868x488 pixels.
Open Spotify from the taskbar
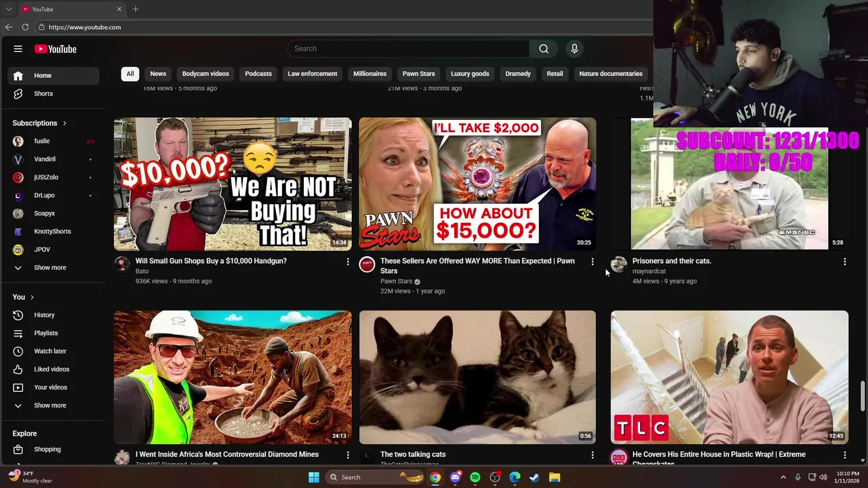[475, 477]
